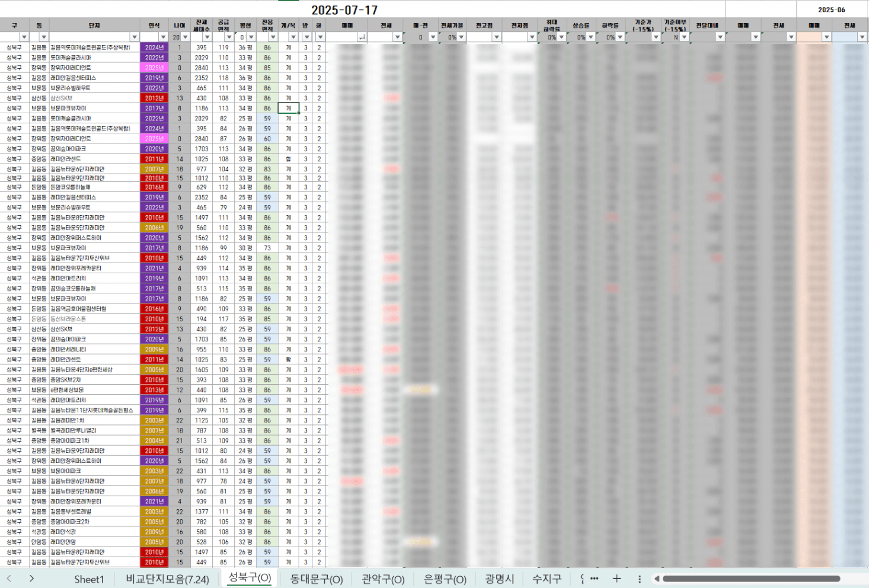Image resolution: width=869 pixels, height=588 pixels.
Task: Click the vertical dots tab-bar resize handle
Action: pos(640,579)
